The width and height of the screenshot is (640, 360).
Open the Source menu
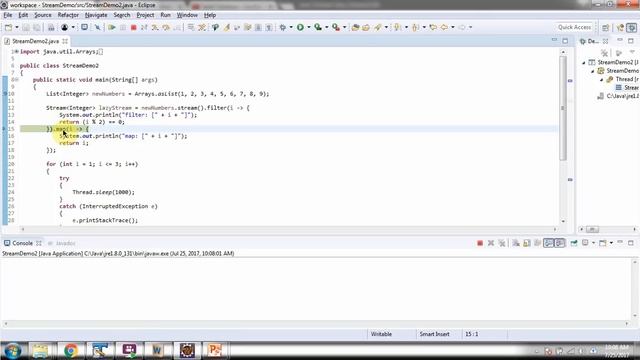pyautogui.click(x=43, y=15)
